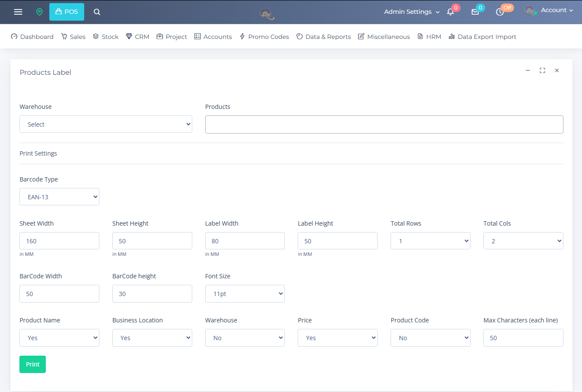Click the Stock layers icon
The height and width of the screenshot is (392, 582).
(95, 37)
